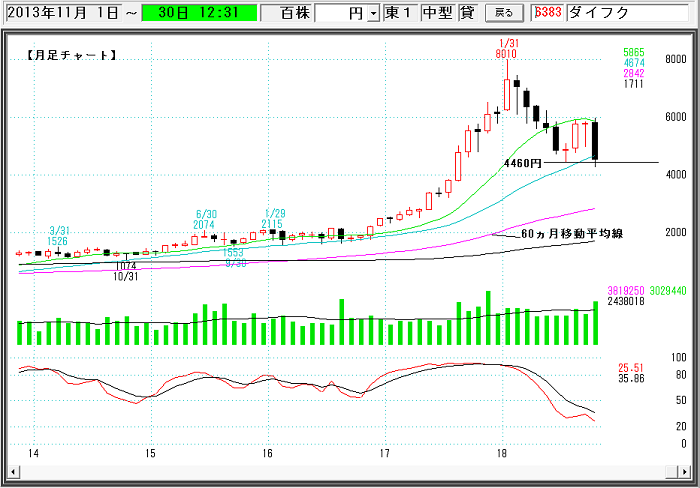The width and height of the screenshot is (700, 488).
Task: Click the black 35.86 oscillator value
Action: (631, 379)
